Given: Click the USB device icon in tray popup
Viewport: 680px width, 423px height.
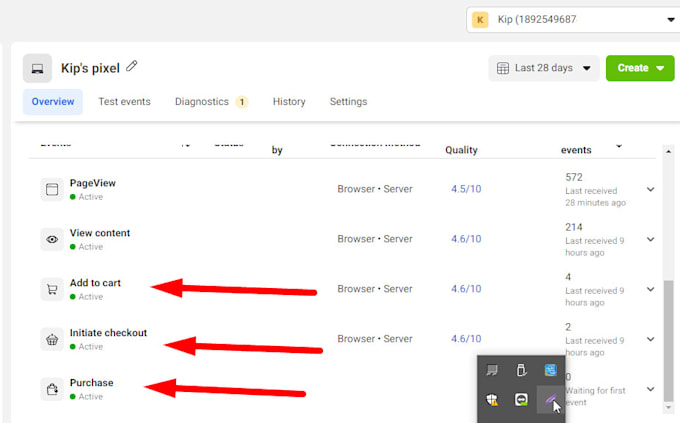Looking at the screenshot, I should 521,370.
